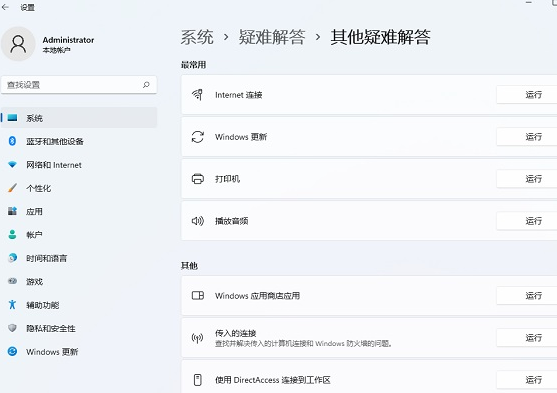Click the audio speaker icon
557x393 pixels.
198,221
